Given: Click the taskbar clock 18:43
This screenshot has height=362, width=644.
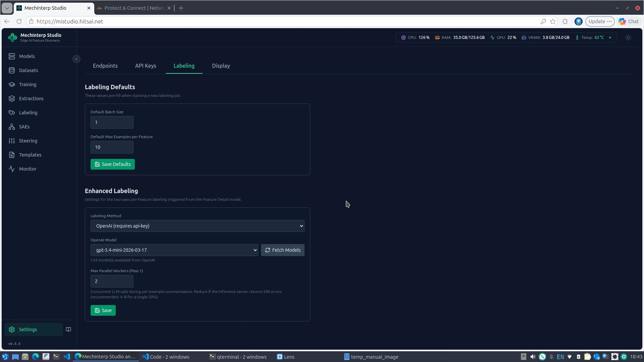Looking at the screenshot, I should click(636, 357).
